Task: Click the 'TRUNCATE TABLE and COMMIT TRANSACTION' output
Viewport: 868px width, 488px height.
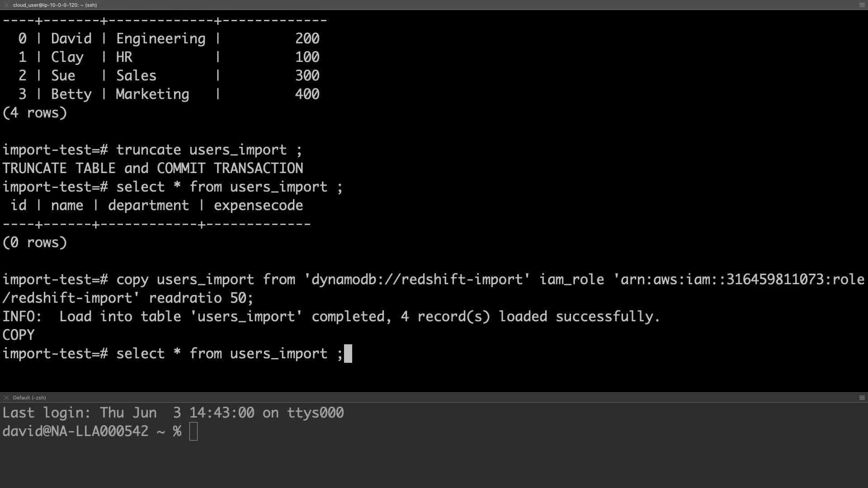Action: (x=153, y=169)
